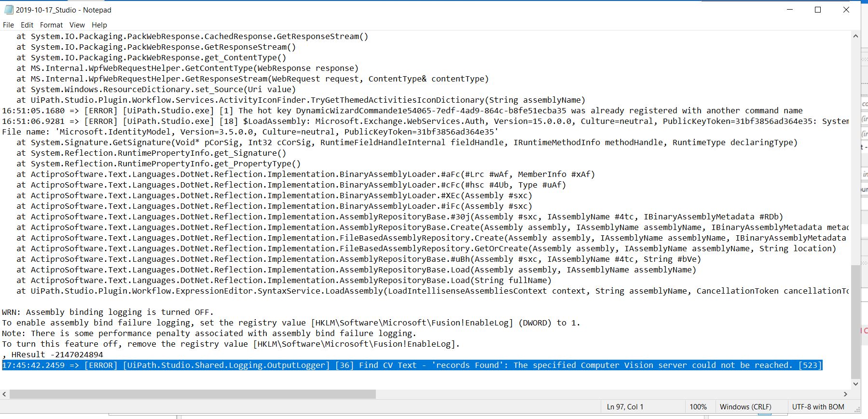Click the 'BinaryAssemblyLoader.#iFc' line
This screenshot has width=868, height=419.
coord(274,206)
